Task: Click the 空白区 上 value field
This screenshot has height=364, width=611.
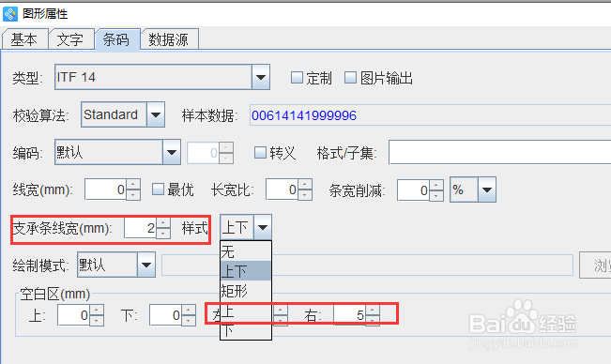Action: click(x=73, y=315)
